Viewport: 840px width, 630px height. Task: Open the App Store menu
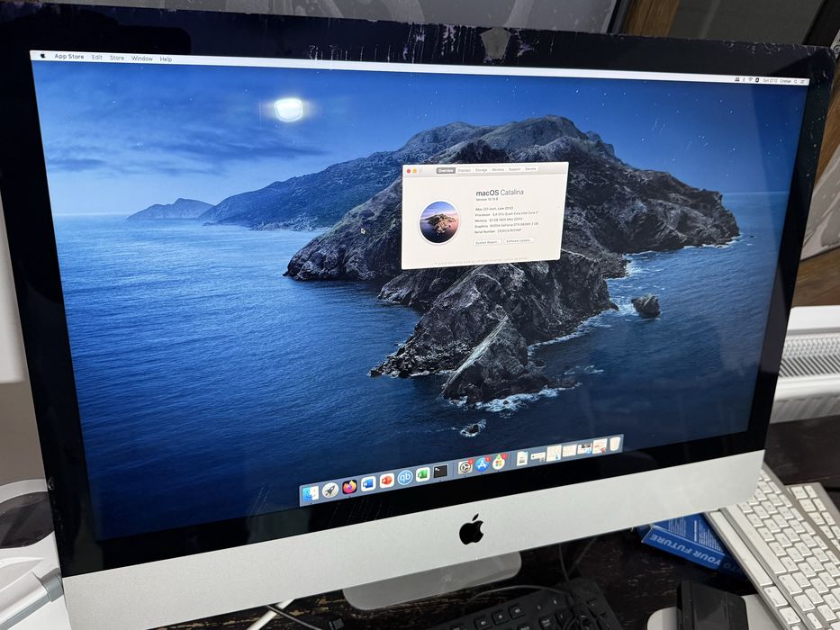pos(69,56)
